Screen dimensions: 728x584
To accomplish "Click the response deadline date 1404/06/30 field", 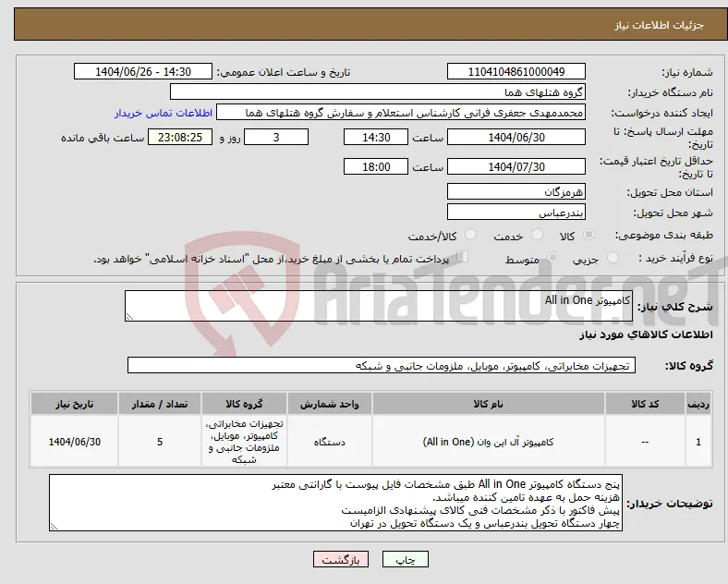I will (516, 138).
